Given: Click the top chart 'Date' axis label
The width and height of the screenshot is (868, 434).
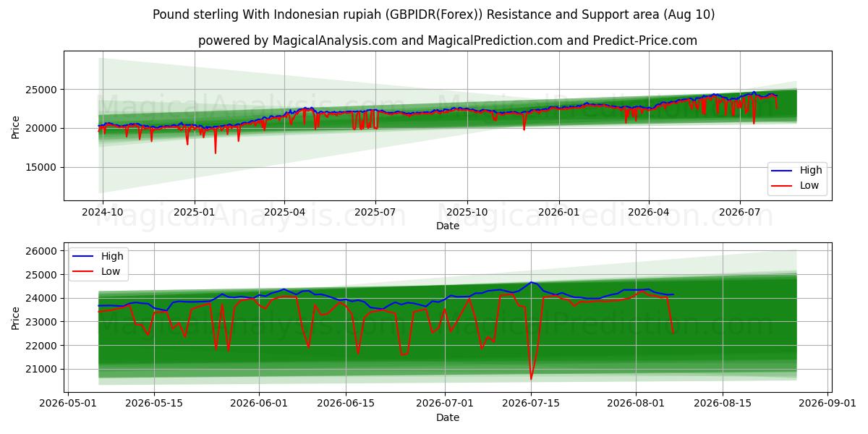Looking at the screenshot, I should click(448, 226).
